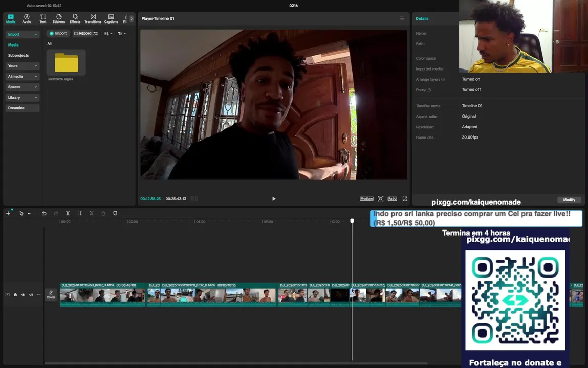The width and height of the screenshot is (588, 368).
Task: Open more track options menu
Action: 39,295
